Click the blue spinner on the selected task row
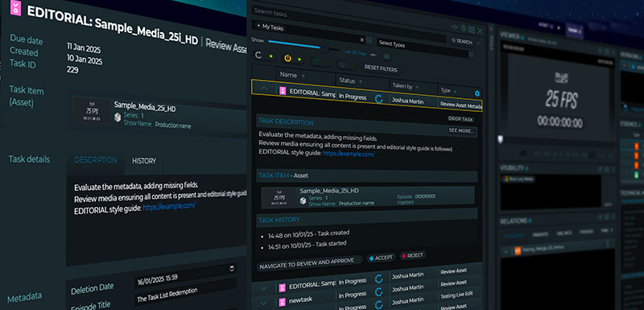 pyautogui.click(x=378, y=98)
